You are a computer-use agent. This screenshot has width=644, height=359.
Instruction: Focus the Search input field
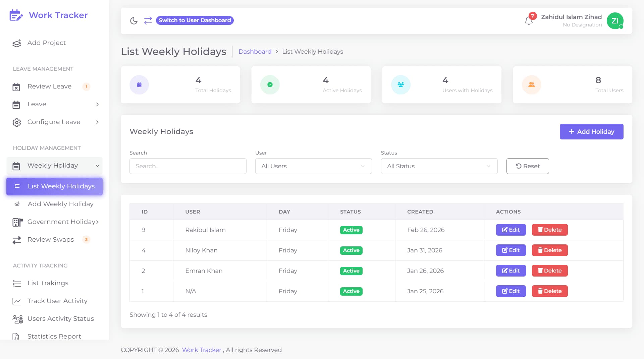coord(188,166)
